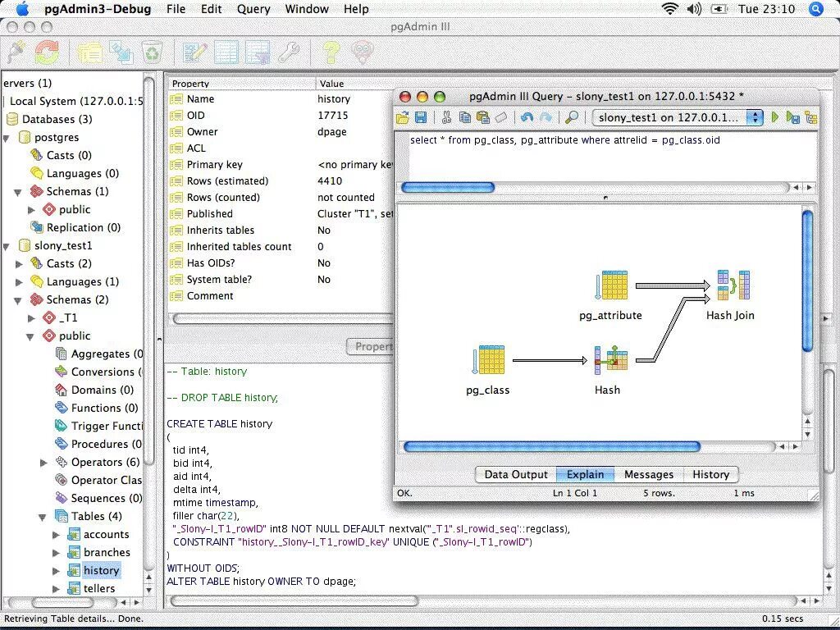View table data with the grid icon
The height and width of the screenshot is (630, 840).
tap(226, 52)
